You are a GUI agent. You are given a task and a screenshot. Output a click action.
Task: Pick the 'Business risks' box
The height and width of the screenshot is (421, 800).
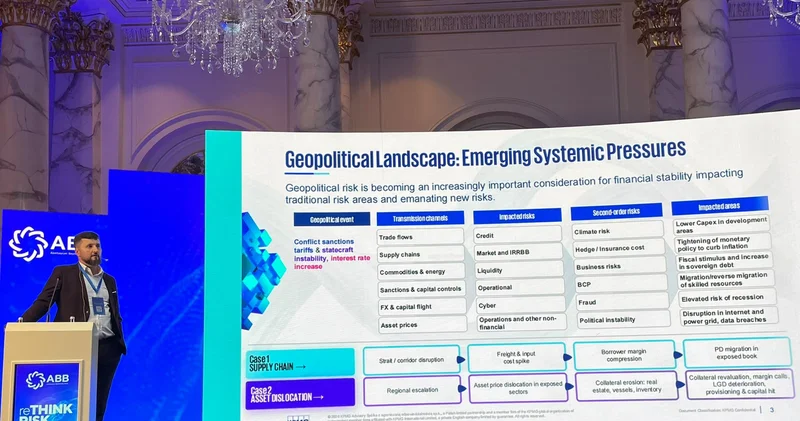pos(620,266)
